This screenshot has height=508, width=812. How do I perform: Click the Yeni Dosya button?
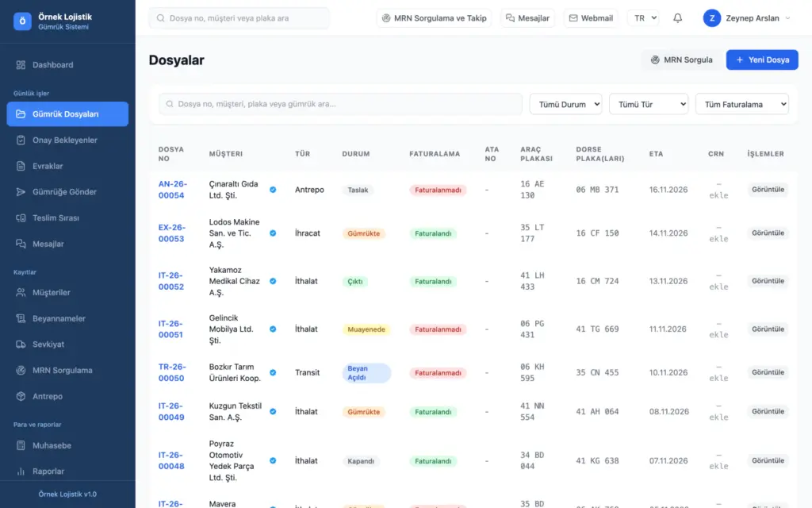pos(762,60)
